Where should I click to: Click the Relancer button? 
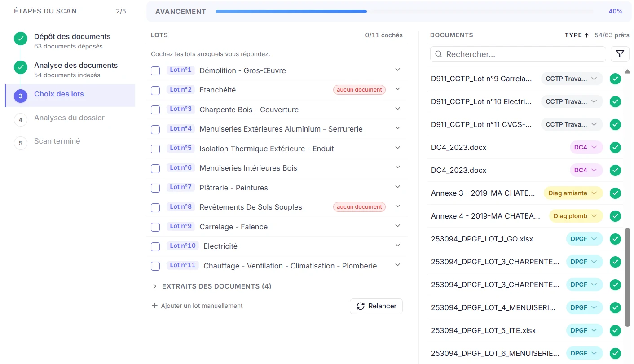[376, 306]
